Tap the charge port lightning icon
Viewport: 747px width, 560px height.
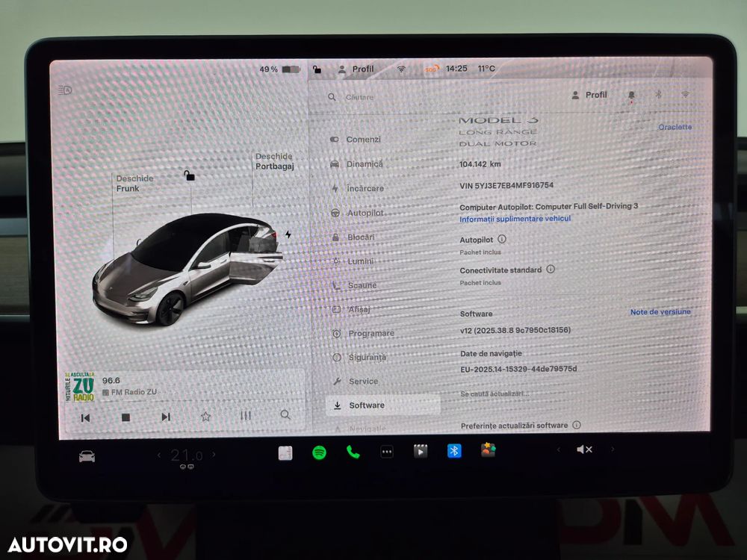coord(288,234)
